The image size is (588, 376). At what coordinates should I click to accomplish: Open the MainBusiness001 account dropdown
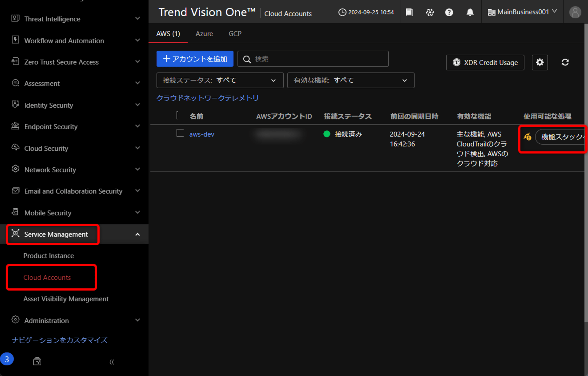522,12
